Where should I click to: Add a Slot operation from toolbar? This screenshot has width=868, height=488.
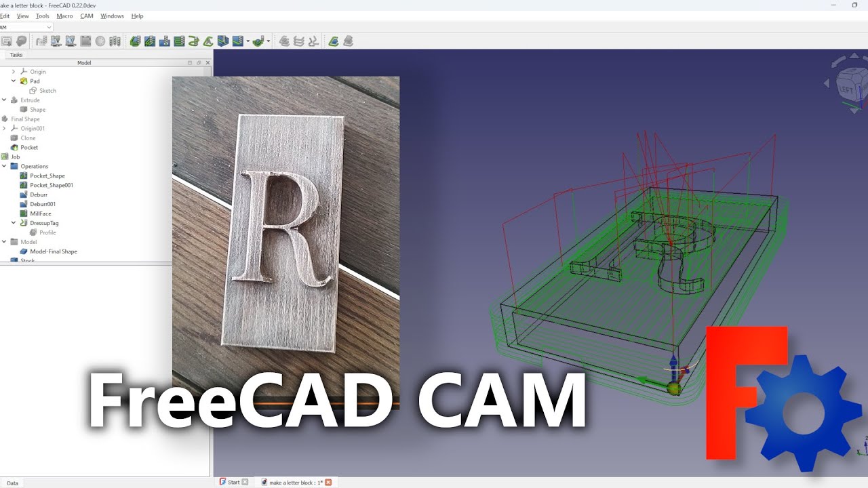point(223,41)
